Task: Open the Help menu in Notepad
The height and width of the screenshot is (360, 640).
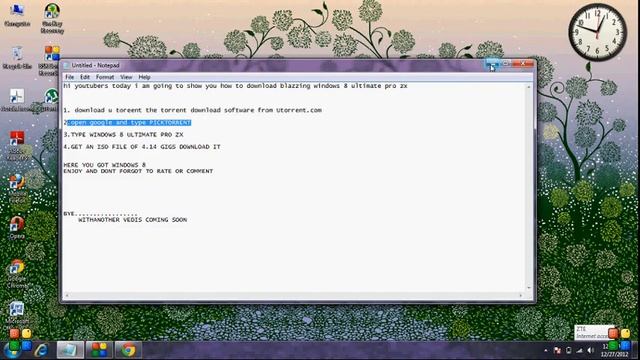Action: pos(144,77)
